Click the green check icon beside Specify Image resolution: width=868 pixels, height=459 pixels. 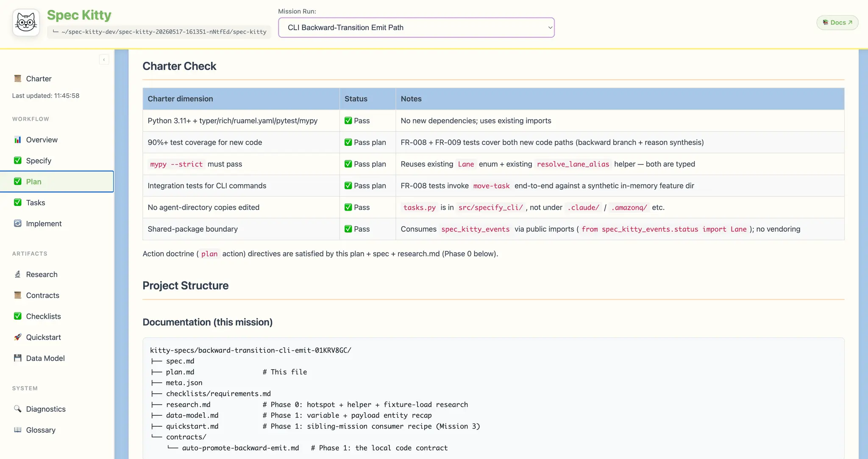click(17, 160)
